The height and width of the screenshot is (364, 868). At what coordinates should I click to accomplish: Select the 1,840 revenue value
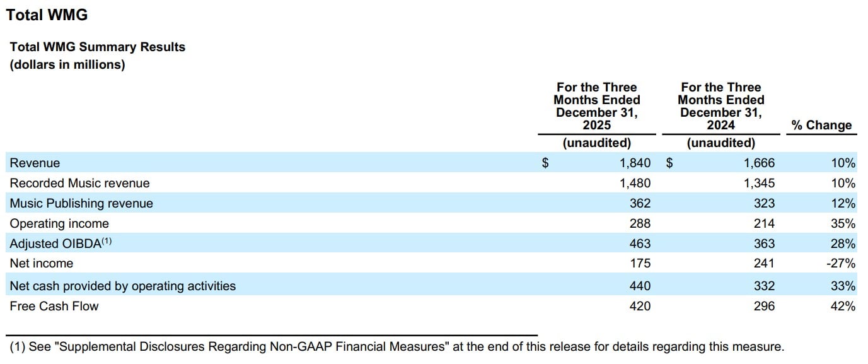pyautogui.click(x=634, y=163)
